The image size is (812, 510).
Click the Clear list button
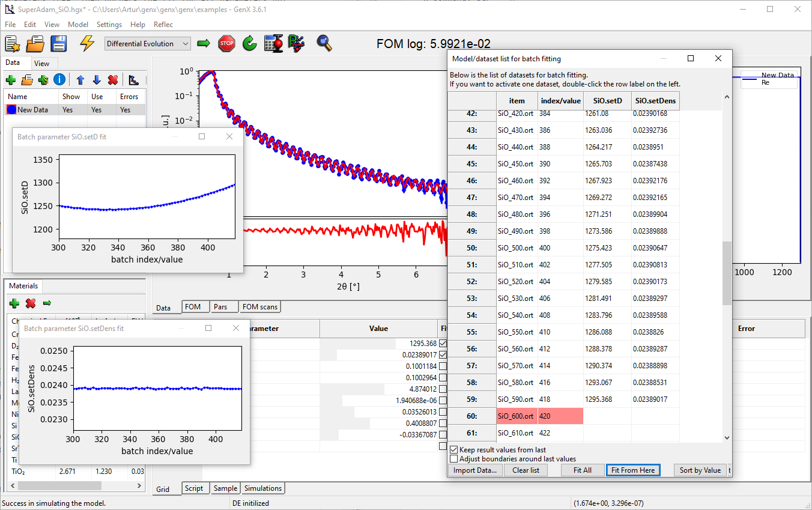coord(526,470)
